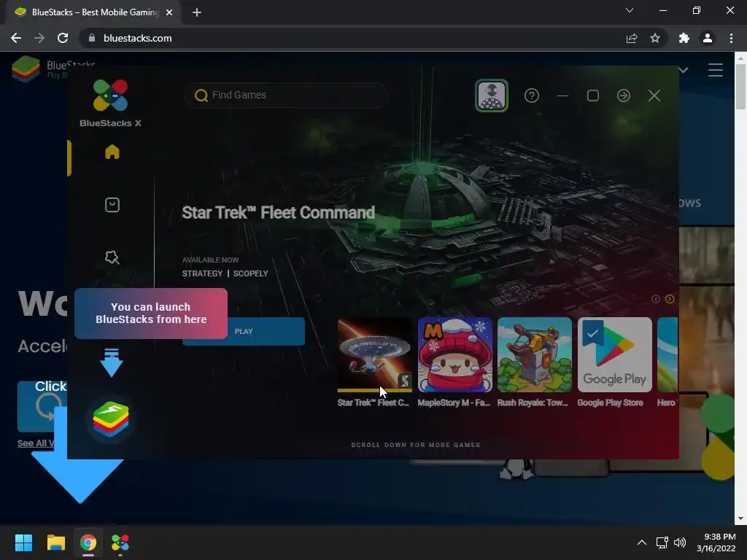Go to previous games with left carousel arrow
The height and width of the screenshot is (560, 747).
tap(656, 299)
